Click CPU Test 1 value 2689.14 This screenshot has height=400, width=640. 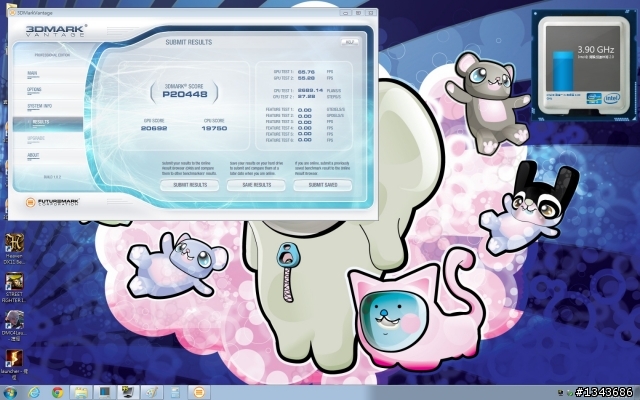point(310,91)
